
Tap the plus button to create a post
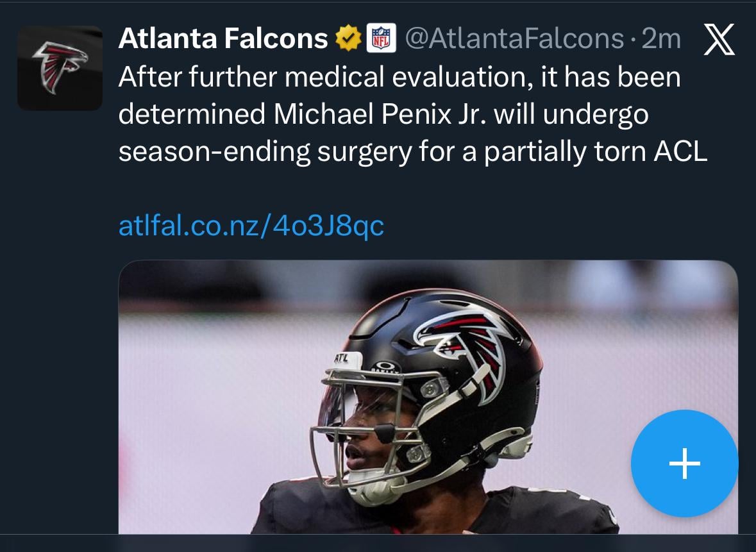point(684,464)
